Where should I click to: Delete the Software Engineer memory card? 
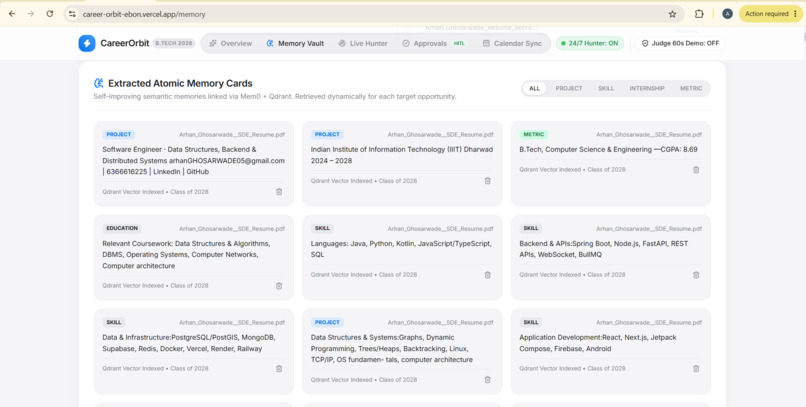(x=279, y=192)
